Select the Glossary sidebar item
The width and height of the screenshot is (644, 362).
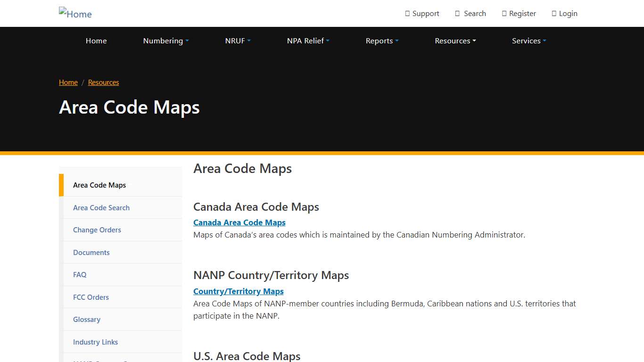click(87, 319)
